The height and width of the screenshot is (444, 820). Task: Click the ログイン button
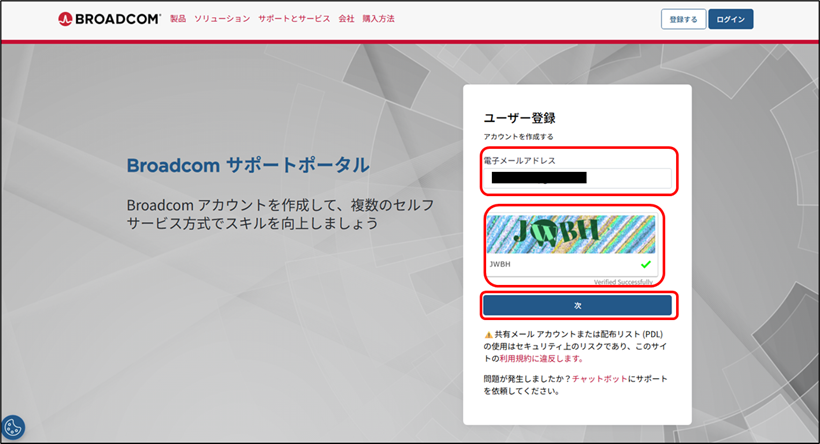click(731, 19)
